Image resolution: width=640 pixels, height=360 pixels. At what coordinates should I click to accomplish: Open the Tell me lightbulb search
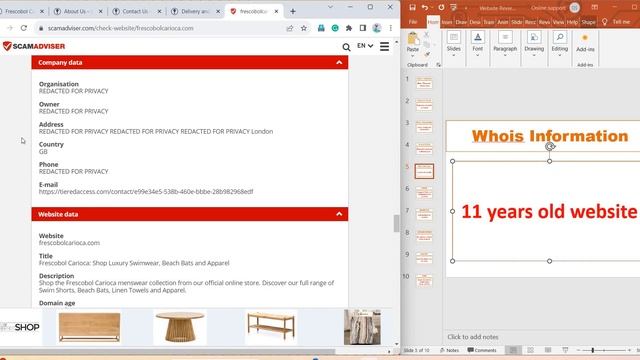pos(604,22)
